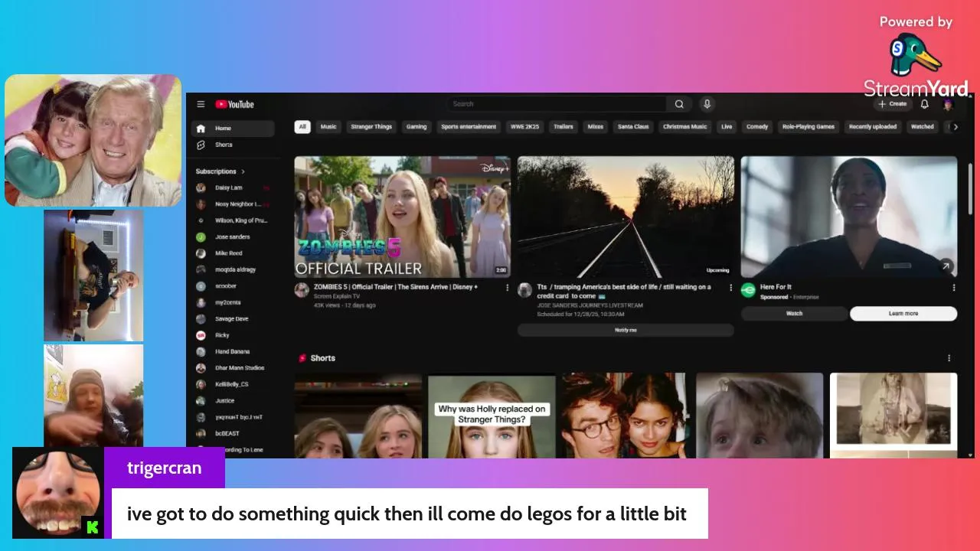Open moqtda aldragy subscription

233,269
